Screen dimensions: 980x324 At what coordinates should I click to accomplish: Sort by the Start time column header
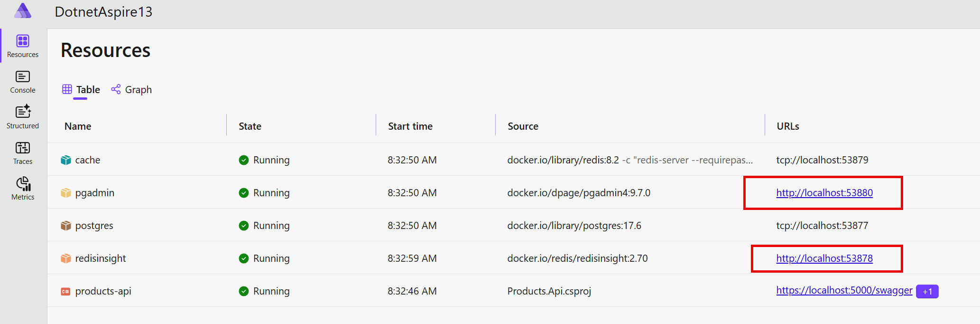(410, 126)
